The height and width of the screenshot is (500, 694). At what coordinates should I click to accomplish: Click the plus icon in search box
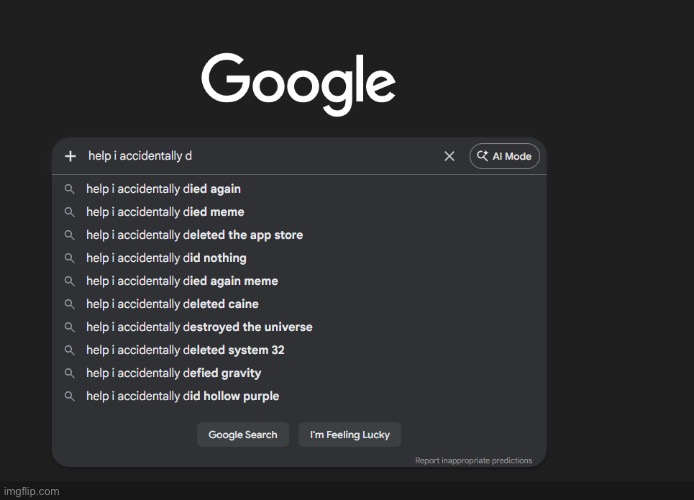coord(70,156)
